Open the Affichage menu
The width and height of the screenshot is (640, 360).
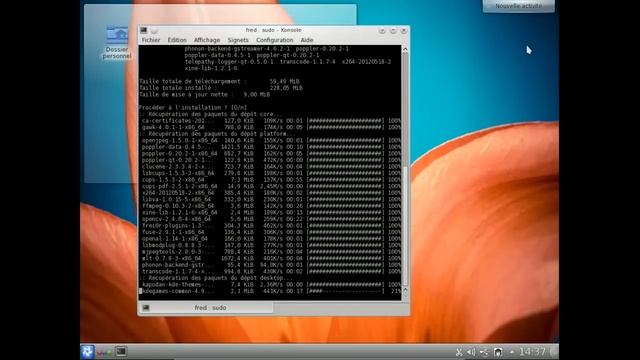pos(207,40)
